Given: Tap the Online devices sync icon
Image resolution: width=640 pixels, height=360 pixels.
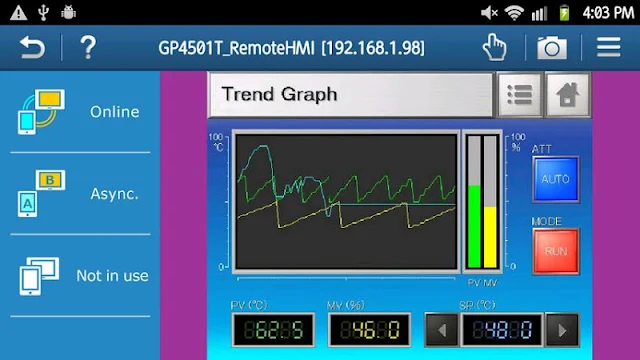Looking at the screenshot, I should click(41, 112).
